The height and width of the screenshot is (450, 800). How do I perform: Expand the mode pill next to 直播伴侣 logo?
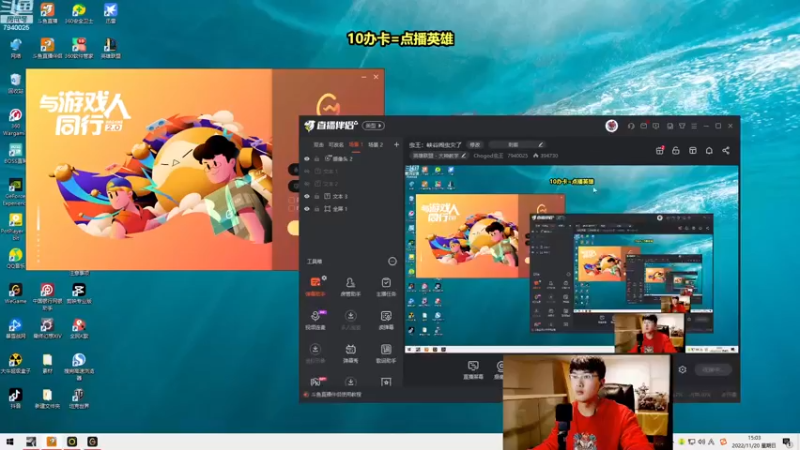click(373, 126)
